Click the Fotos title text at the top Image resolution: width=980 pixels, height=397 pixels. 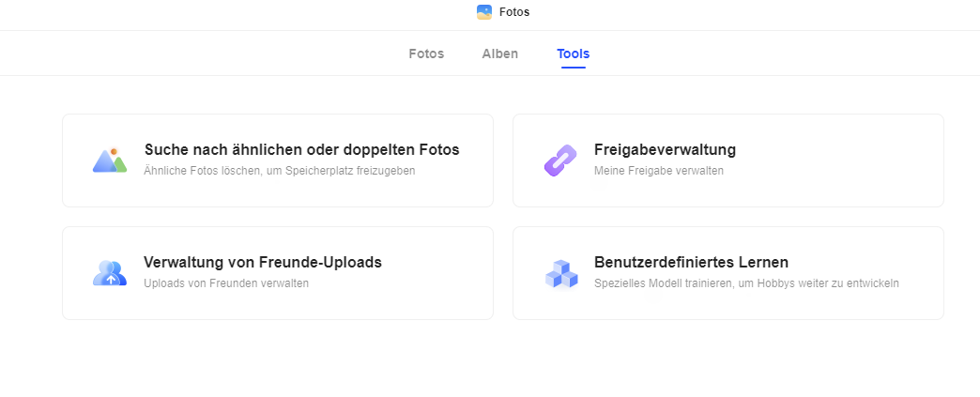pyautogui.click(x=514, y=12)
